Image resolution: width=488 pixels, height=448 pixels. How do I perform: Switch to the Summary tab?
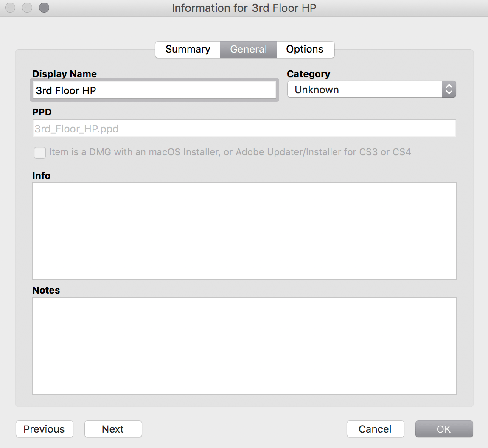[x=188, y=49]
